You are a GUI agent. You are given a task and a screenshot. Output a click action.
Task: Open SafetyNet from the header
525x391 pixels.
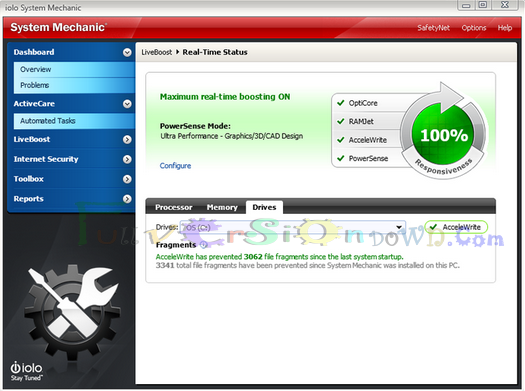coord(433,28)
